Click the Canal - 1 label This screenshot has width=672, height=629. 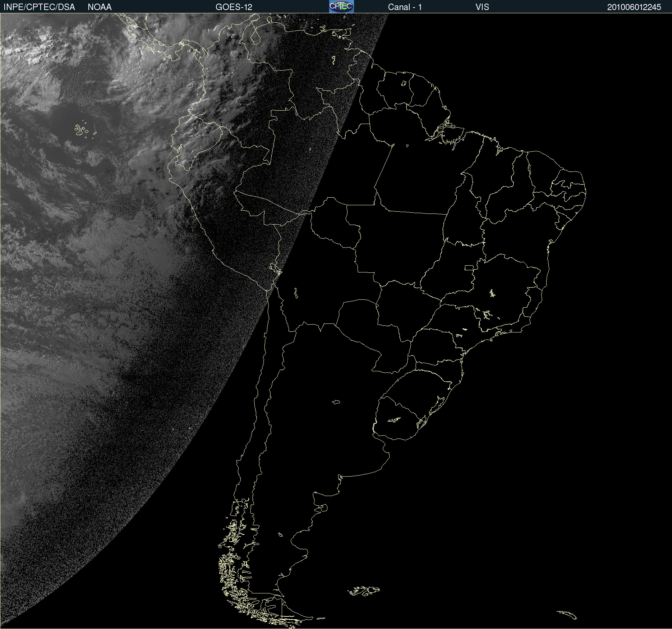[x=405, y=7]
